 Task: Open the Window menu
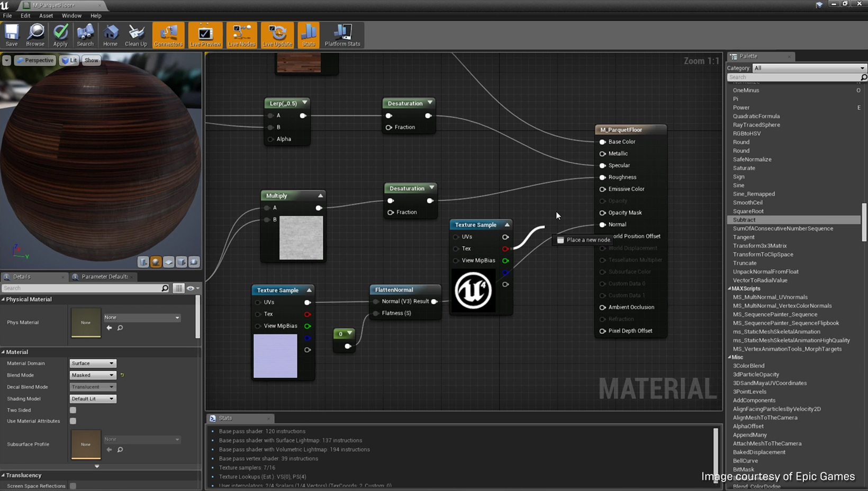coord(71,15)
